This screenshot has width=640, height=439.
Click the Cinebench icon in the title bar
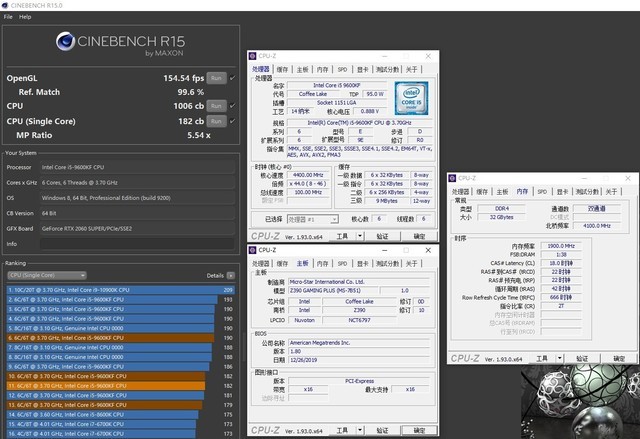pyautogui.click(x=5, y=5)
